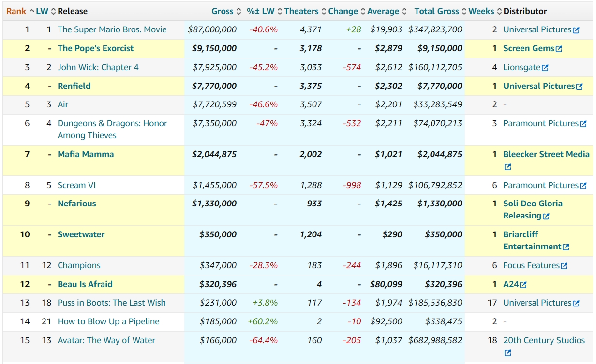Open the Scream VI link
Viewport: 596px width, 364px height.
click(77, 185)
